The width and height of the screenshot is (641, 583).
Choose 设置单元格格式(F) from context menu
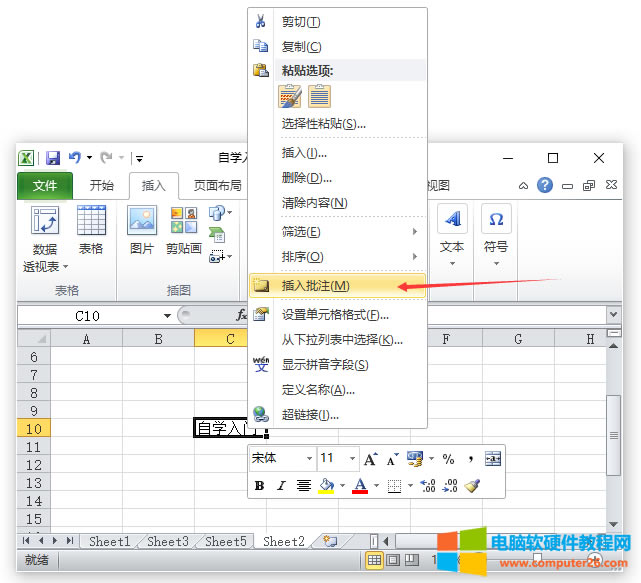338,315
